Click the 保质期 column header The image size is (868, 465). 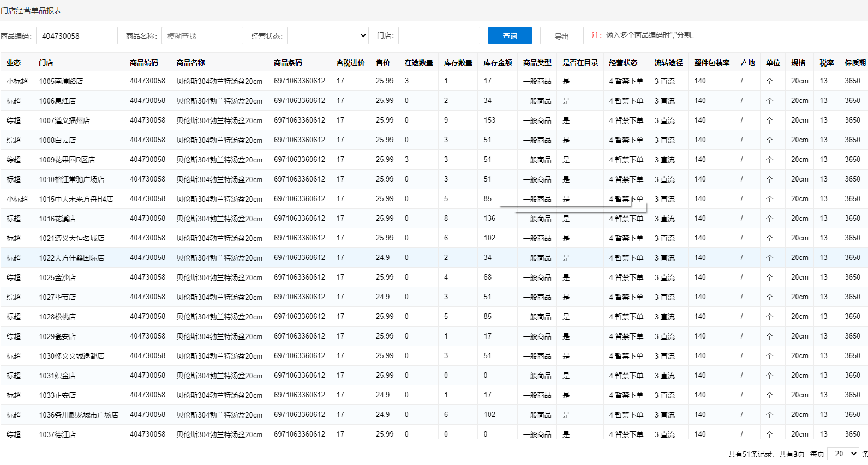[855, 63]
